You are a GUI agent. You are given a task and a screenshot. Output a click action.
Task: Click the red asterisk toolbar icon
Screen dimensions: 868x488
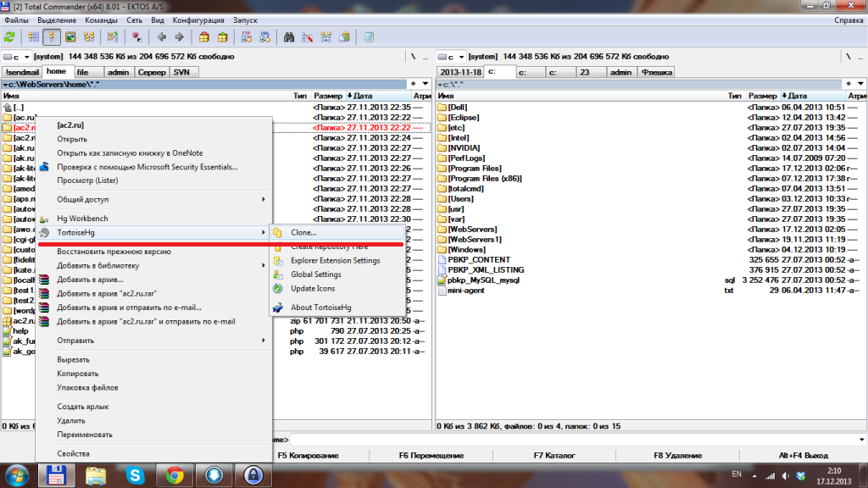(x=136, y=37)
